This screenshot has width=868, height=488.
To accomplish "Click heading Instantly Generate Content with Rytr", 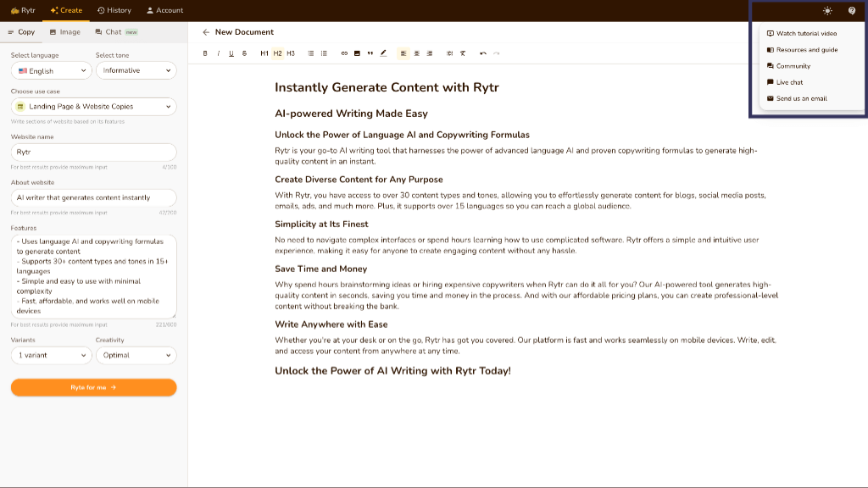I will pyautogui.click(x=387, y=87).
